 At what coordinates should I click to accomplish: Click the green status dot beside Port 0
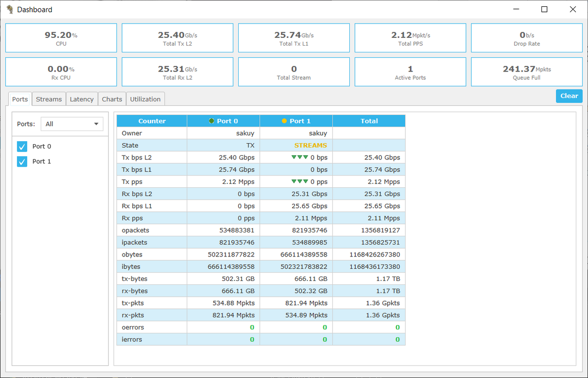pos(211,121)
